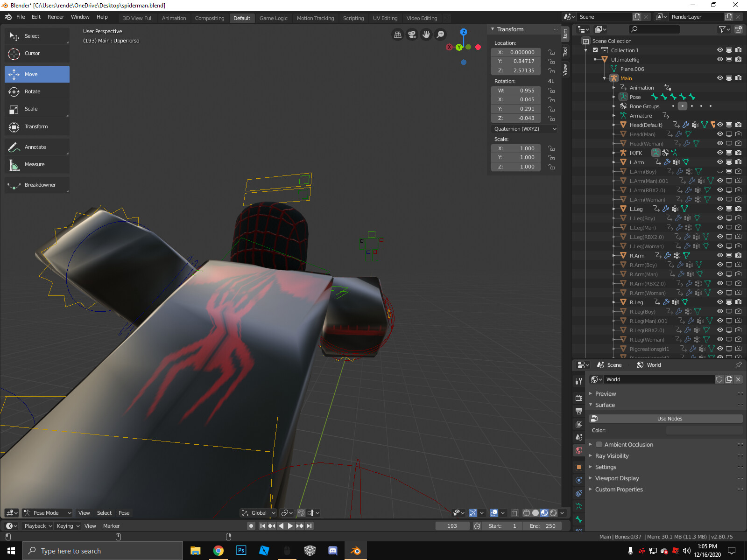Screen dimensions: 747x560
Task: Enable the Ambient Occlusion checkbox
Action: click(x=599, y=445)
